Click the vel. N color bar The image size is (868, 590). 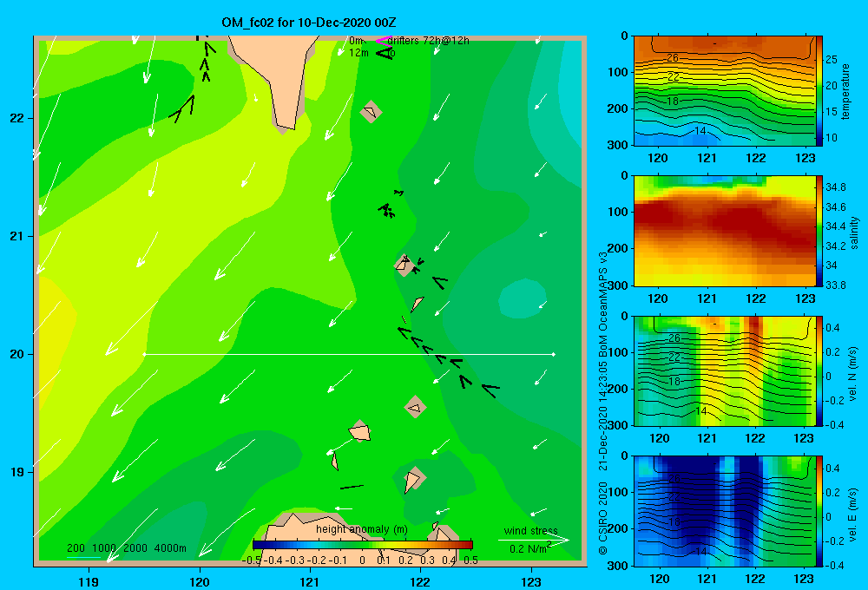pos(819,370)
